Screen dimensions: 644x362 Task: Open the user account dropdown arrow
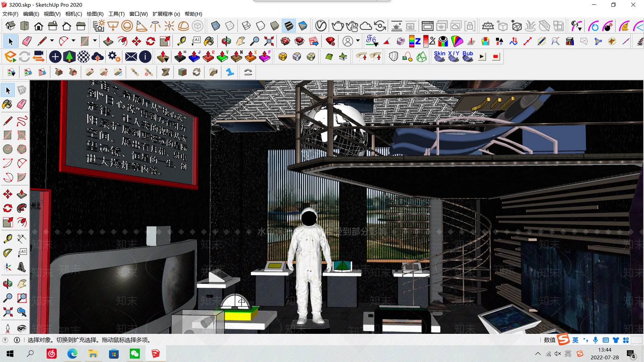tap(358, 41)
